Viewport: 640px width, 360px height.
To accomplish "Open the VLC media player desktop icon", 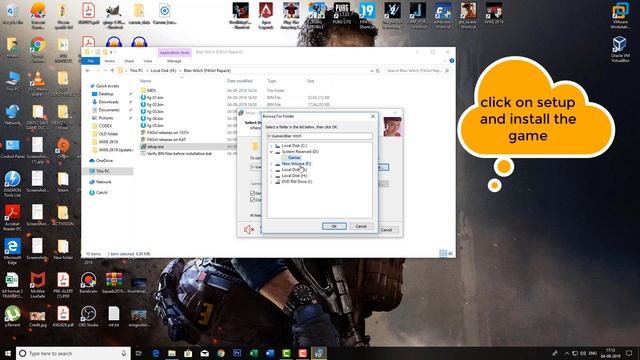I will [38, 83].
